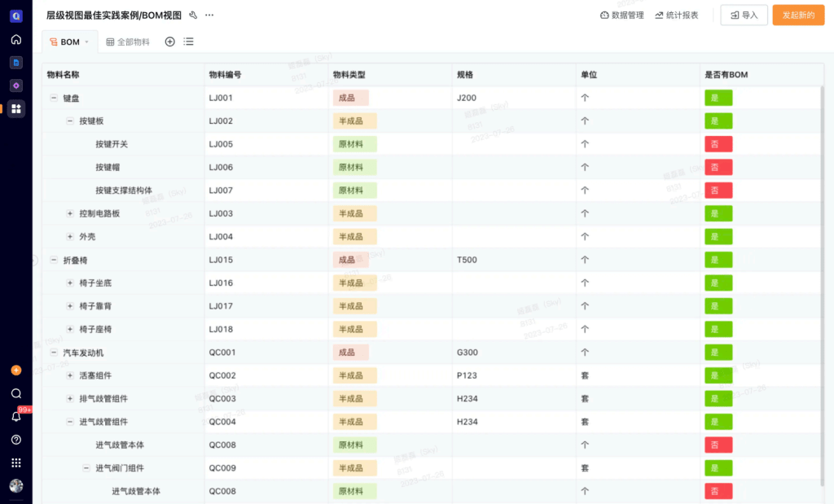Click the user avatar in sidebar

[16, 486]
